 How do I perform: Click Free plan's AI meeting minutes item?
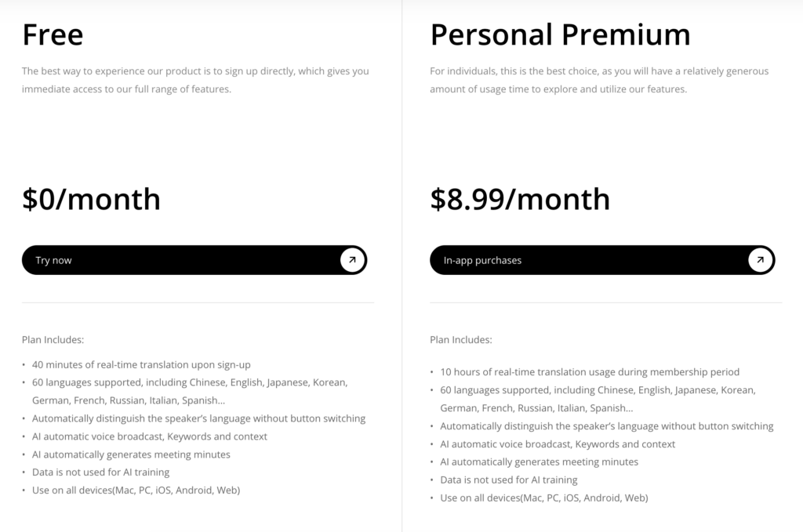point(131,454)
